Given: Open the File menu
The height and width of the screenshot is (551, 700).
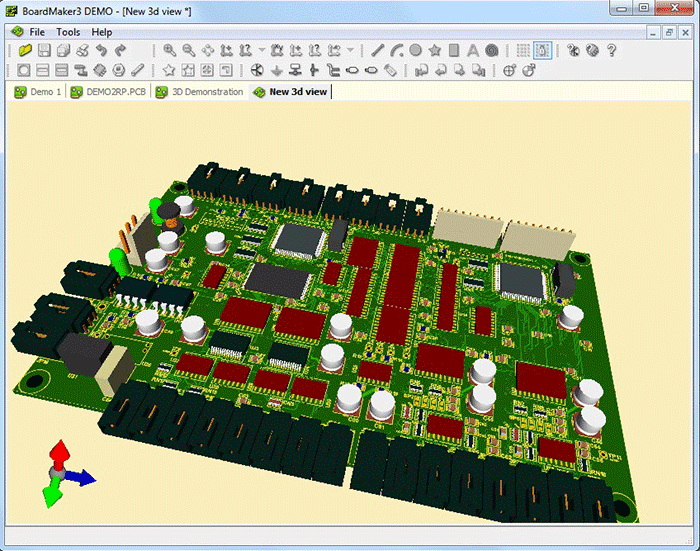Looking at the screenshot, I should (37, 32).
